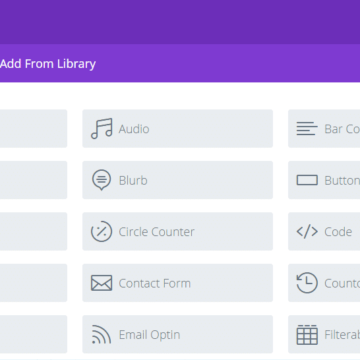This screenshot has width=360, height=360.
Task: Select the Button module label
Action: [342, 180]
